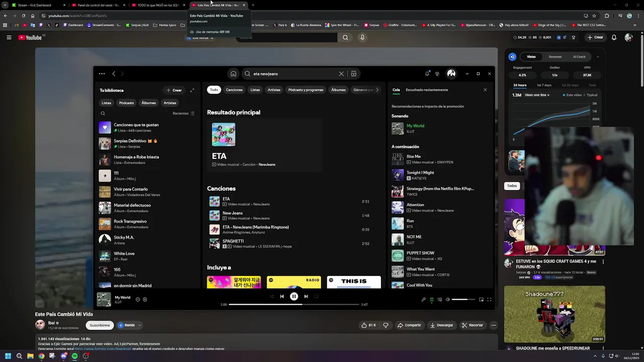Show hidden Windows system tray icons
This screenshot has width=644, height=362.
click(x=594, y=356)
